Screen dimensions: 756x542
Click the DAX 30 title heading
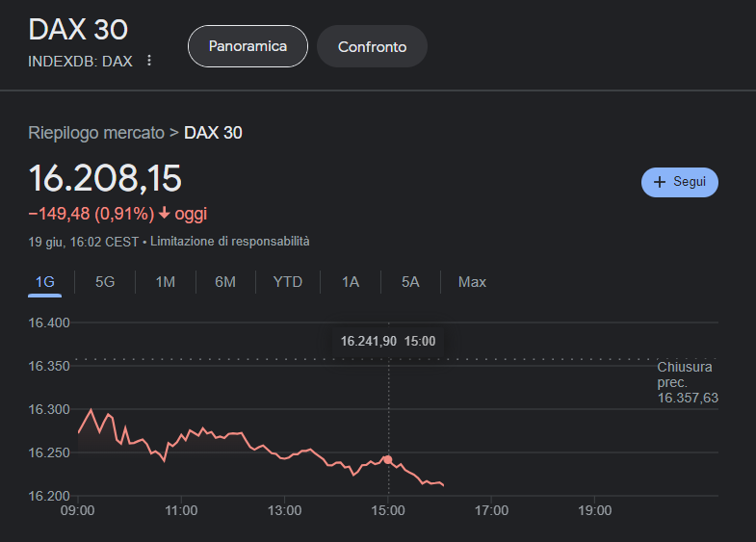click(78, 29)
